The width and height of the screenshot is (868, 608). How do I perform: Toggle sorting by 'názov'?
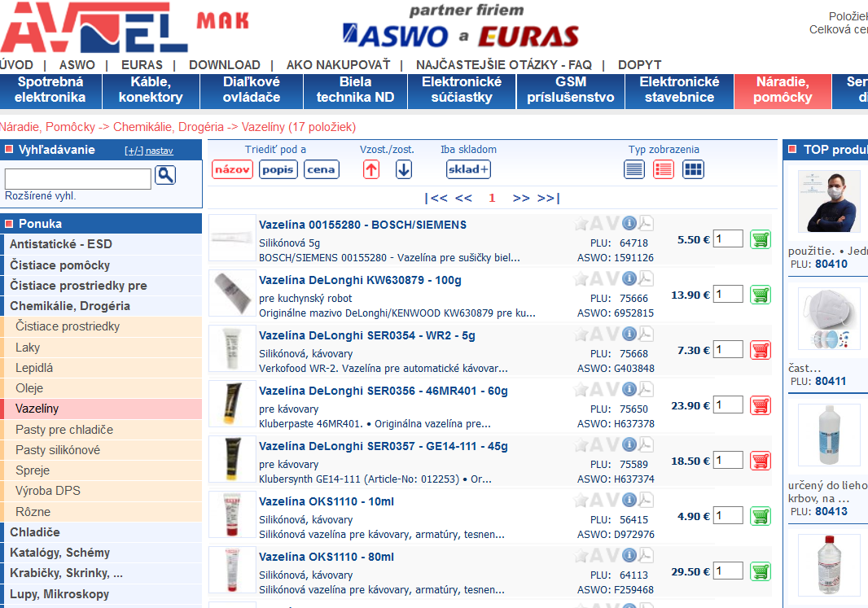click(232, 169)
